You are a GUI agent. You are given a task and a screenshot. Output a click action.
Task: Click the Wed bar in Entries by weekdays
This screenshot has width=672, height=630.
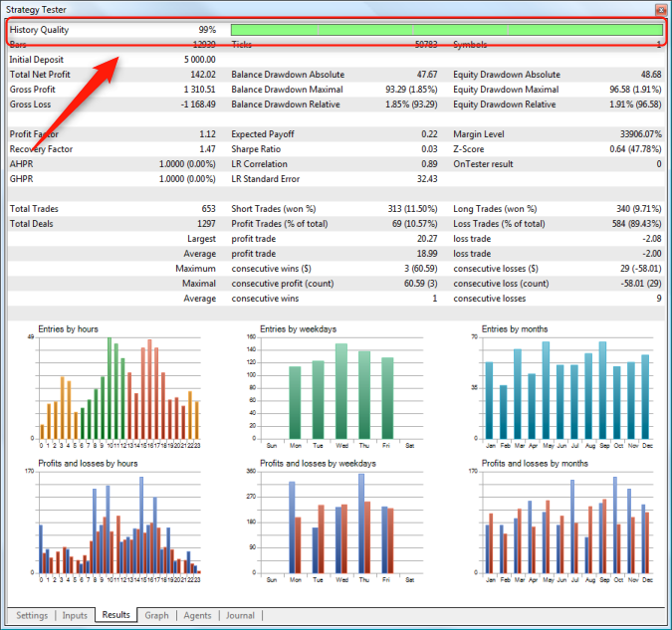(x=341, y=391)
